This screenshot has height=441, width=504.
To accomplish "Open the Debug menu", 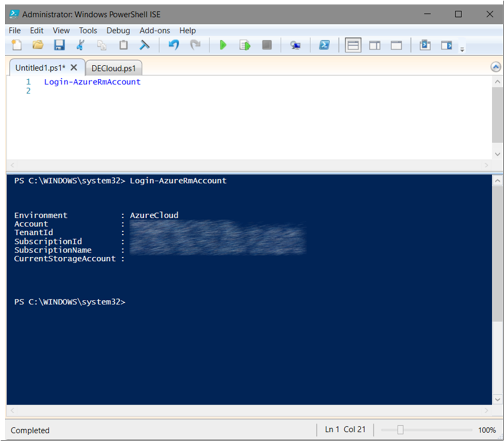I will tap(118, 30).
